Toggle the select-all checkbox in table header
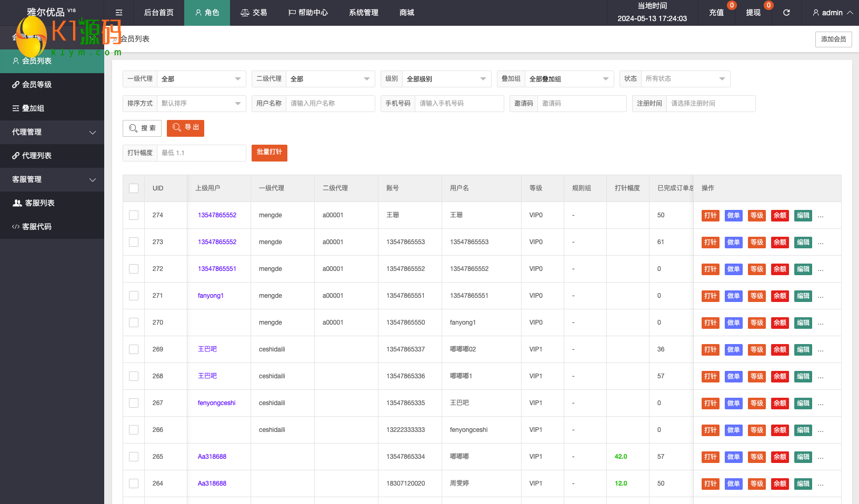Screen dimensions: 859x504 [134, 188]
